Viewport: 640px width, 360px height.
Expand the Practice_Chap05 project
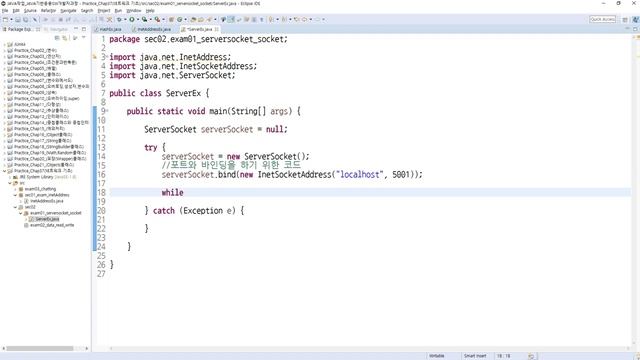[x=4, y=69]
